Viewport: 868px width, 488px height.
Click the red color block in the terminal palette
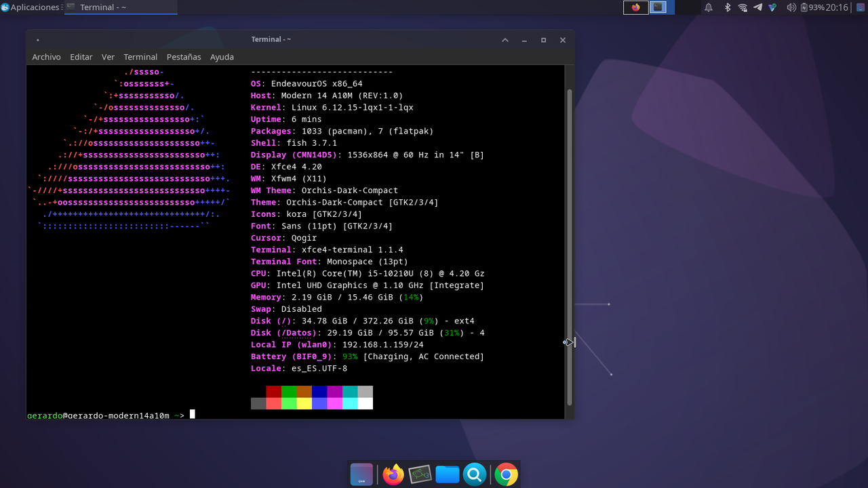click(x=273, y=392)
